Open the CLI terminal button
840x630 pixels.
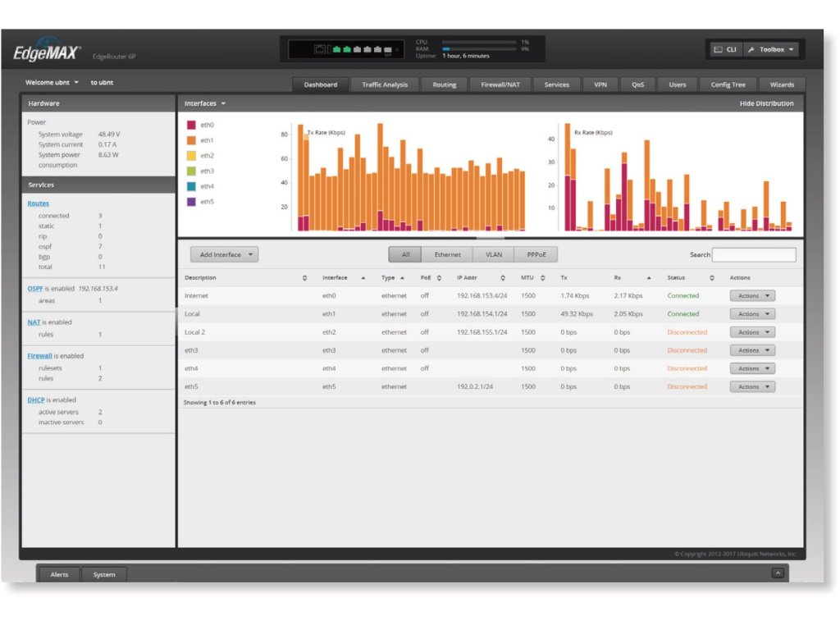pyautogui.click(x=724, y=50)
